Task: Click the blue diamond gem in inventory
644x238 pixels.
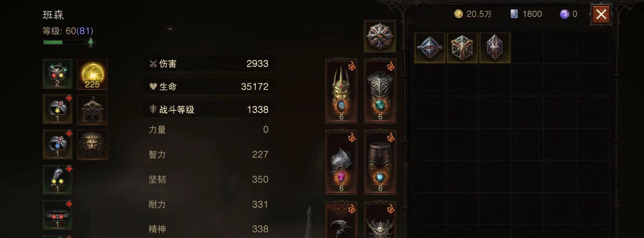Action: (x=430, y=48)
